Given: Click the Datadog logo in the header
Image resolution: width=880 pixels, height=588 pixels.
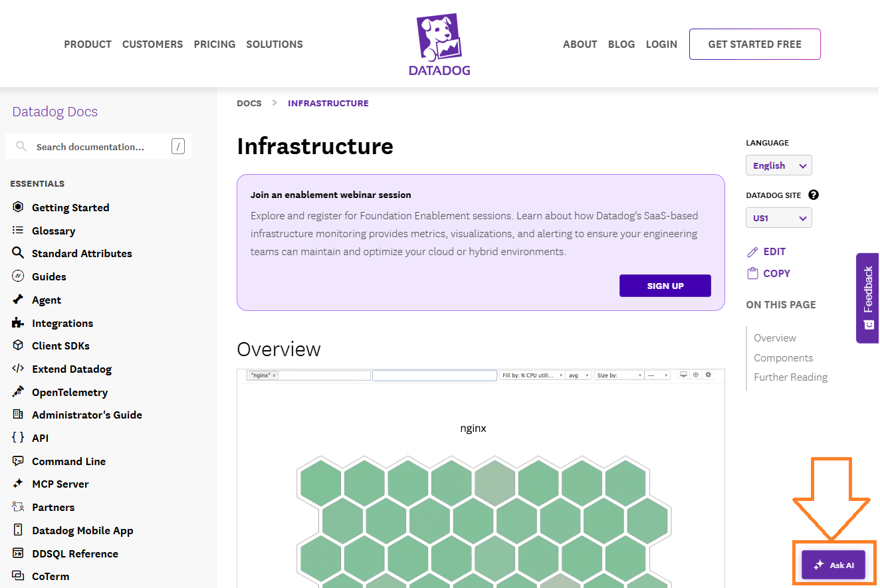Looking at the screenshot, I should click(439, 45).
